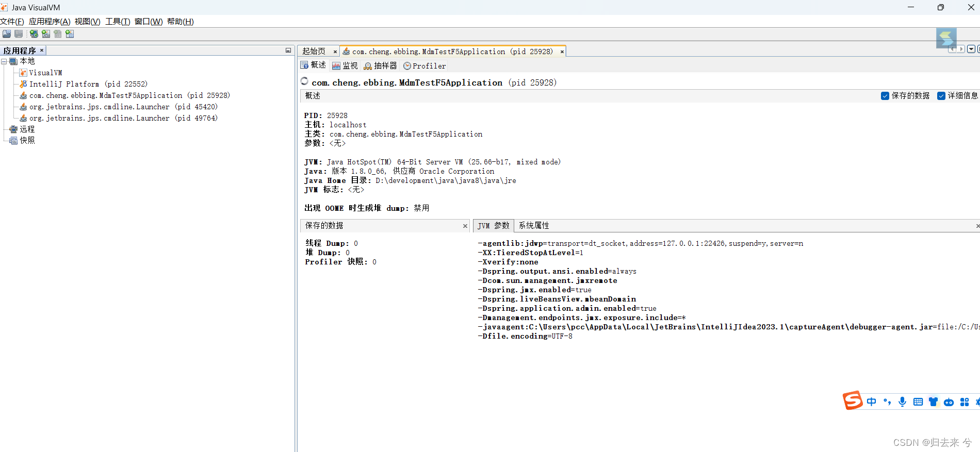Click the scroll tabs left arrow
The image size is (980, 452).
click(952, 49)
